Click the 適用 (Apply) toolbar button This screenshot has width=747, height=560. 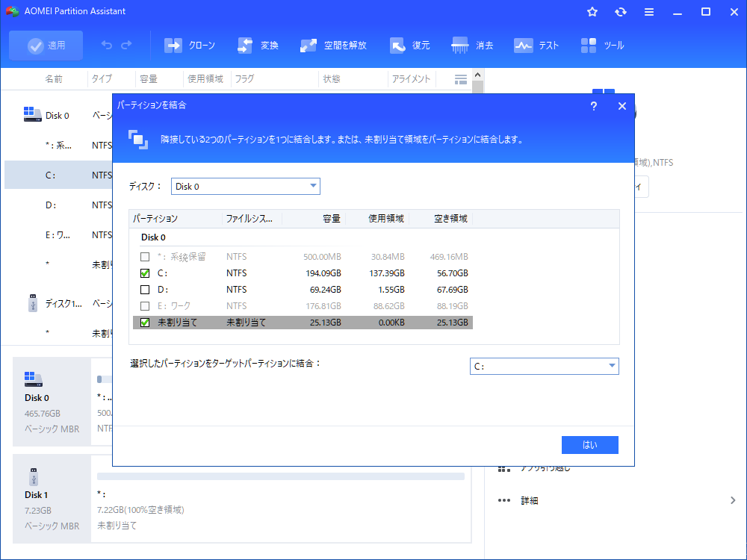tap(46, 46)
